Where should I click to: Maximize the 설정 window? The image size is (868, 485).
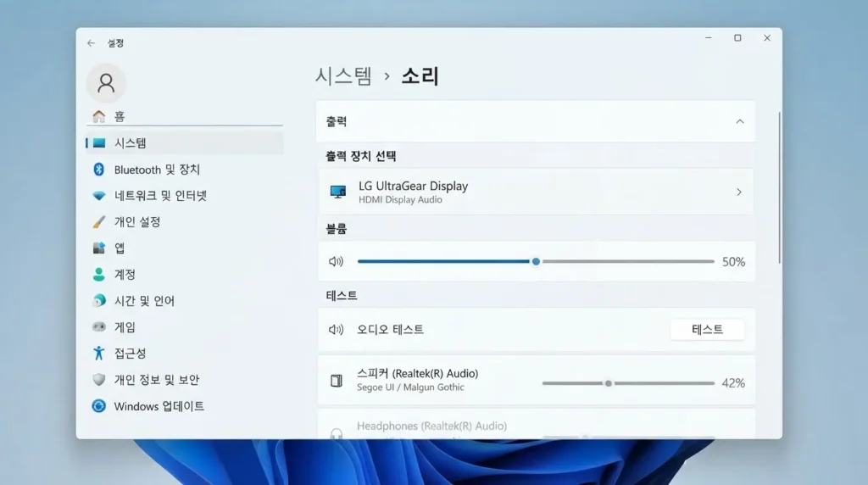(737, 37)
